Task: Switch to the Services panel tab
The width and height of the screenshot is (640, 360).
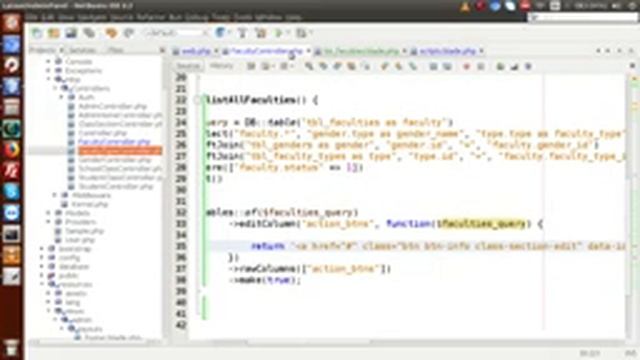Action: (x=82, y=50)
